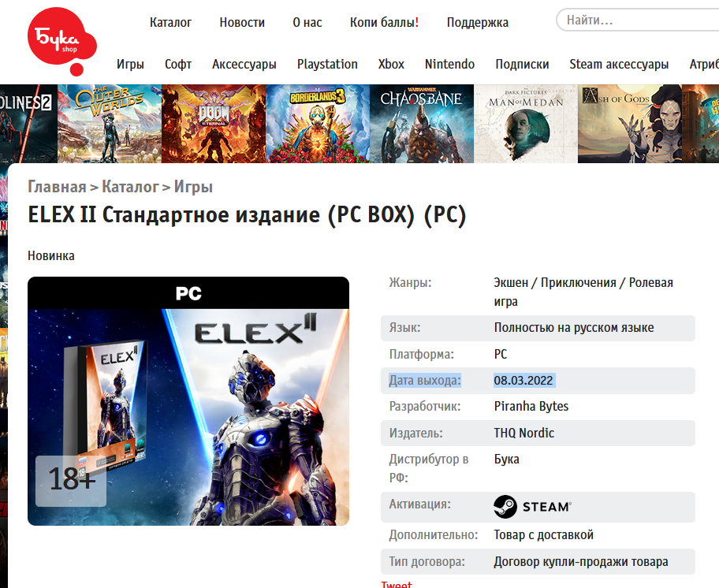Click the Бука shop logo
This screenshot has height=588, width=719.
point(62,41)
